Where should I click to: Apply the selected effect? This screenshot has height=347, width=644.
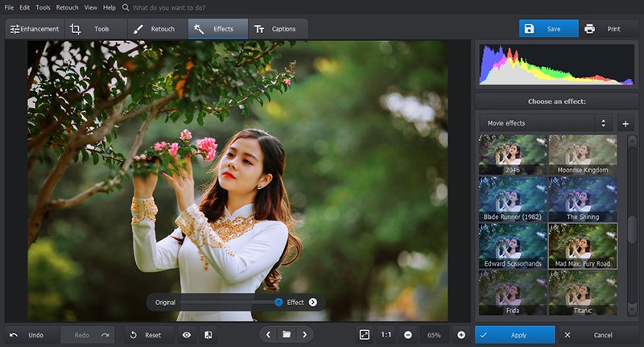pyautogui.click(x=514, y=334)
